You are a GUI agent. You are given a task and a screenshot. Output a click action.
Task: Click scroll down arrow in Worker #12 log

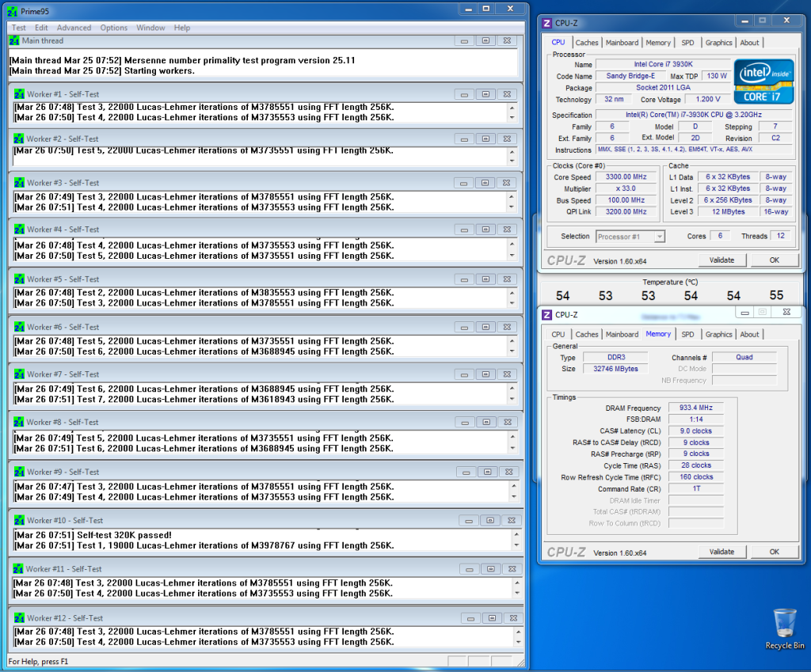click(x=518, y=642)
